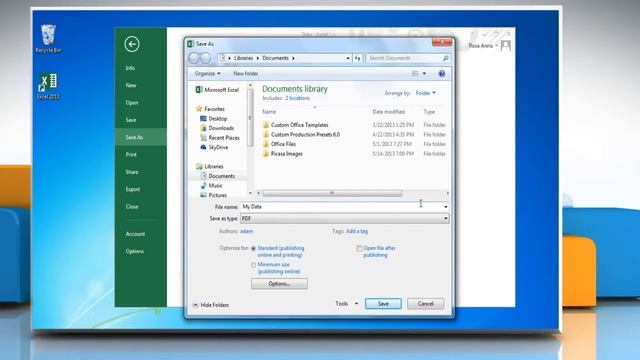The height and width of the screenshot is (360, 640).
Task: Expand the Rosa Anna account dropdown
Action: [x=496, y=46]
